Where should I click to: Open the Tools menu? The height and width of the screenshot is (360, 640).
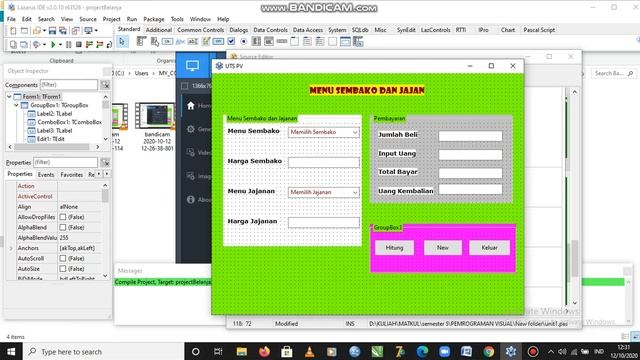[x=177, y=19]
